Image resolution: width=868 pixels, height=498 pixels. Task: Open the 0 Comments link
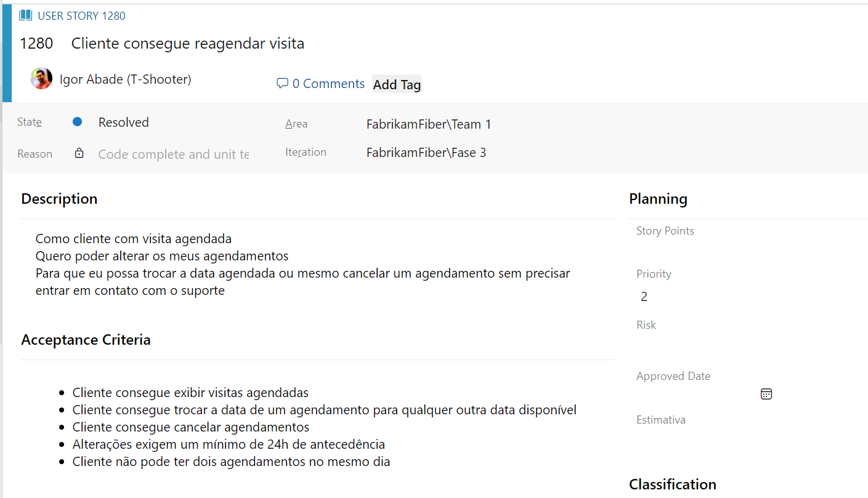[328, 84]
